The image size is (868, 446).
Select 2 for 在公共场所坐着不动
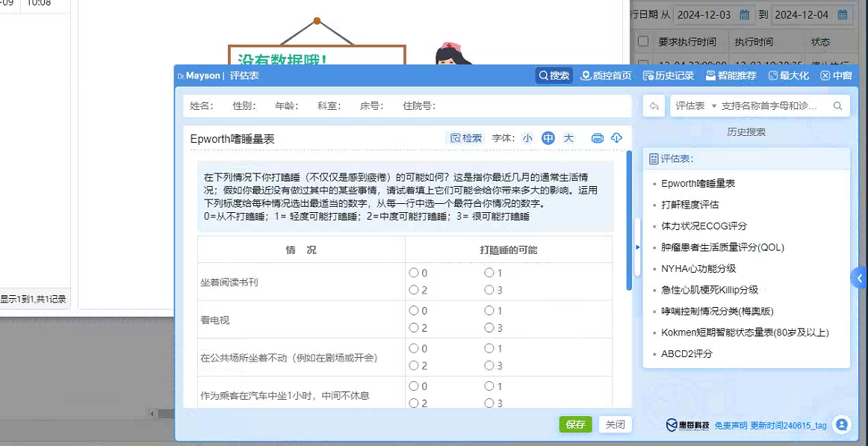pos(414,366)
